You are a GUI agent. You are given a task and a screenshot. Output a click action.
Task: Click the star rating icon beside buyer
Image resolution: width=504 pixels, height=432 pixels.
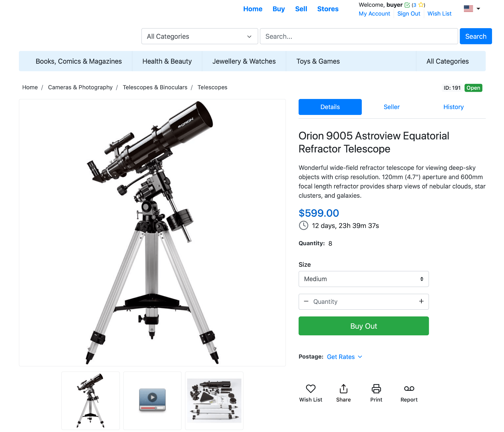point(421,5)
